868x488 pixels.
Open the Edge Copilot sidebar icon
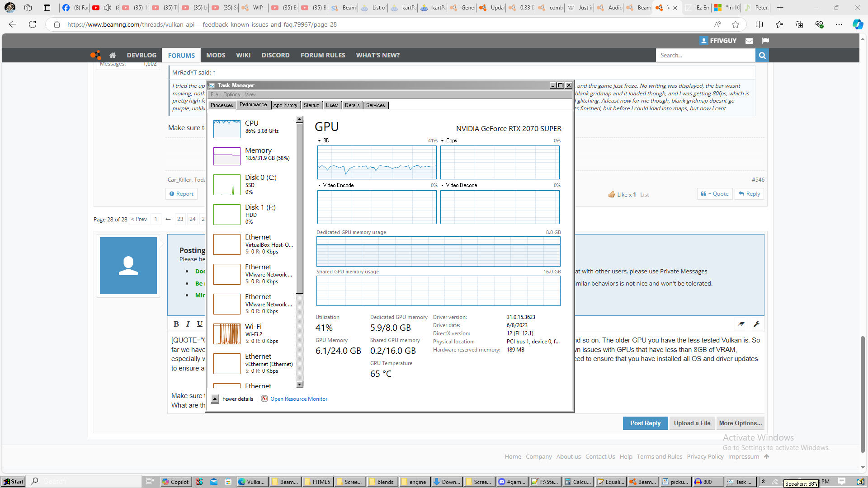tap(857, 24)
